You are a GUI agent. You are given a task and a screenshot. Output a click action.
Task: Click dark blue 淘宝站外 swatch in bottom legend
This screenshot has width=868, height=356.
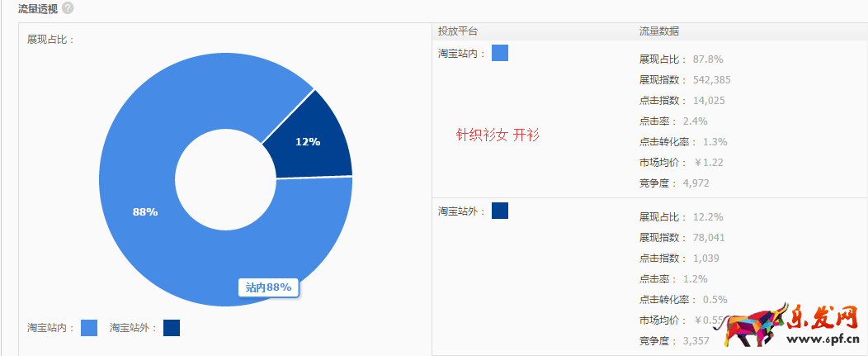coord(172,328)
